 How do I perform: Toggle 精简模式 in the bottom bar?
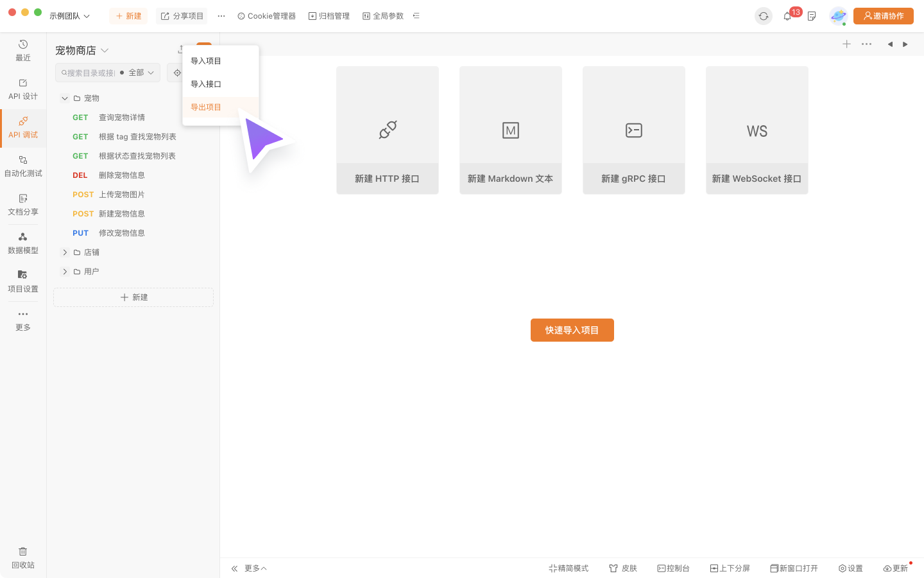pos(569,568)
